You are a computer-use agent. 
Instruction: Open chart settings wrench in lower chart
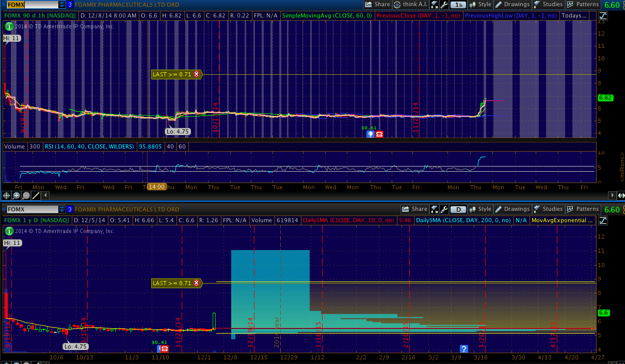click(444, 209)
